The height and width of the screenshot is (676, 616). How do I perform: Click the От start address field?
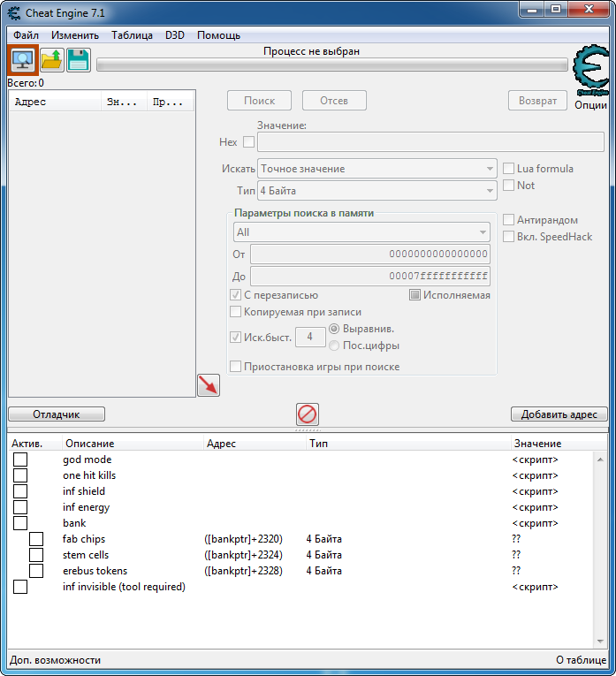(370, 254)
